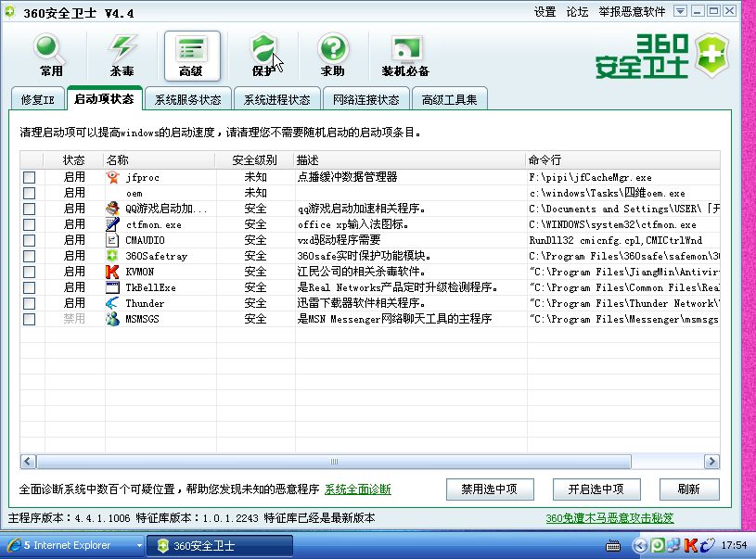This screenshot has height=559, width=756.
Task: Click the 360Safetray green icon
Action: coord(112,256)
